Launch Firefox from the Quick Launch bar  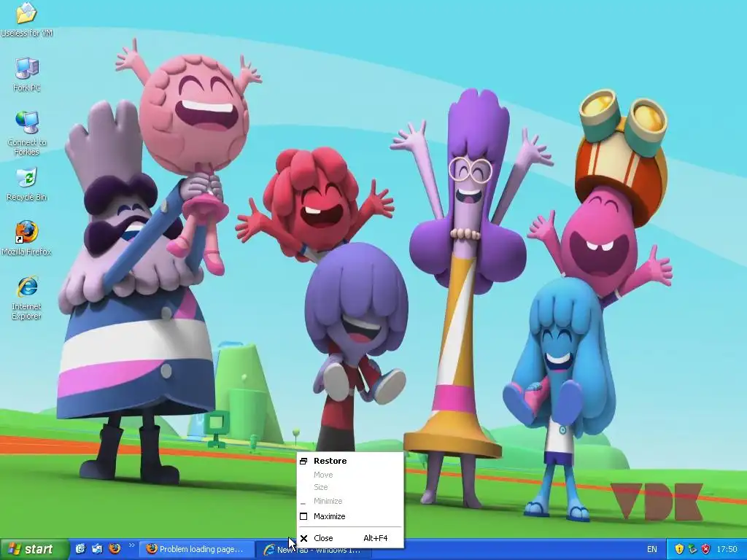pyautogui.click(x=115, y=548)
